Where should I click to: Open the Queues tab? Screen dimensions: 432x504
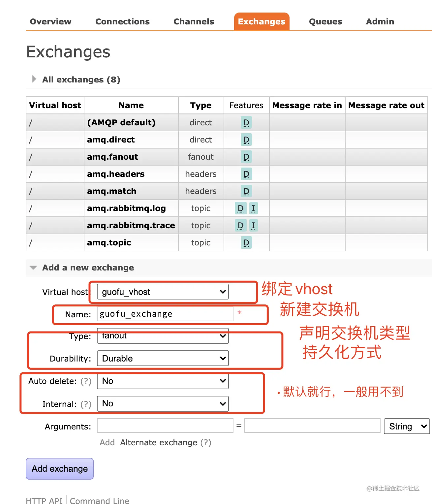point(325,21)
